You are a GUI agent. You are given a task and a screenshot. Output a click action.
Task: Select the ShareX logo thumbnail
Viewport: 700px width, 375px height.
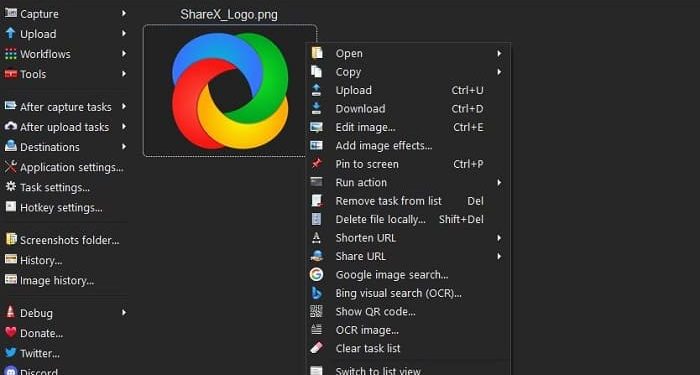pyautogui.click(x=230, y=91)
